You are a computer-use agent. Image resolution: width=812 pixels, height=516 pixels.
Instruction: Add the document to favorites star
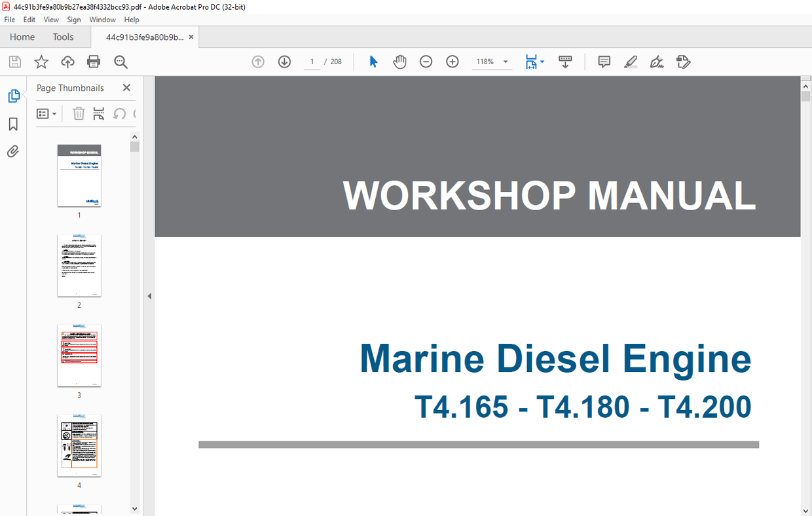(x=41, y=61)
